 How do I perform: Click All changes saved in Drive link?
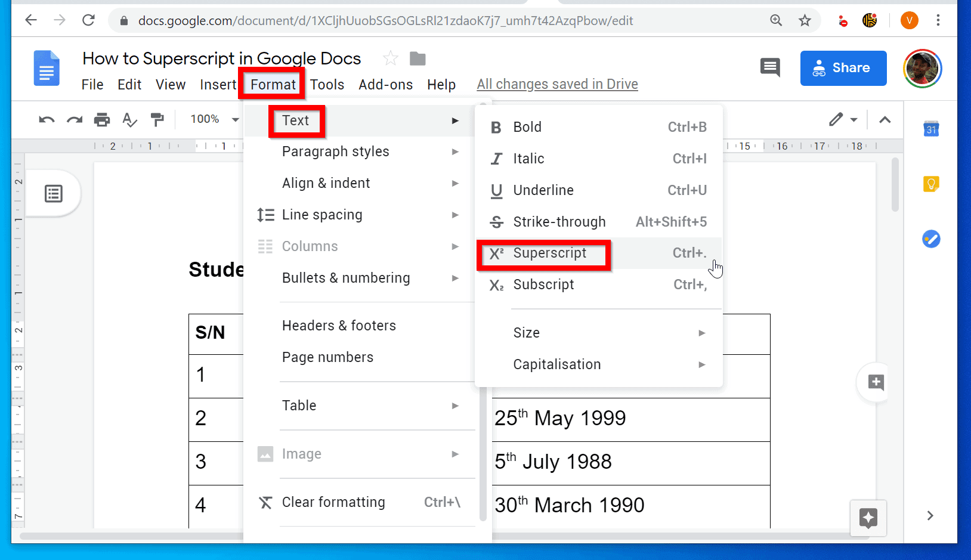point(557,84)
